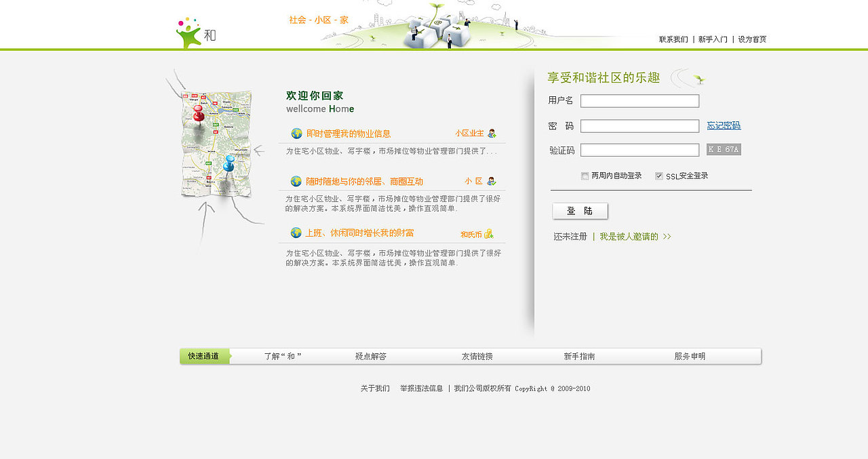This screenshot has width=868, height=459.
Task: Click the captcha image K E 67A
Action: [724, 149]
